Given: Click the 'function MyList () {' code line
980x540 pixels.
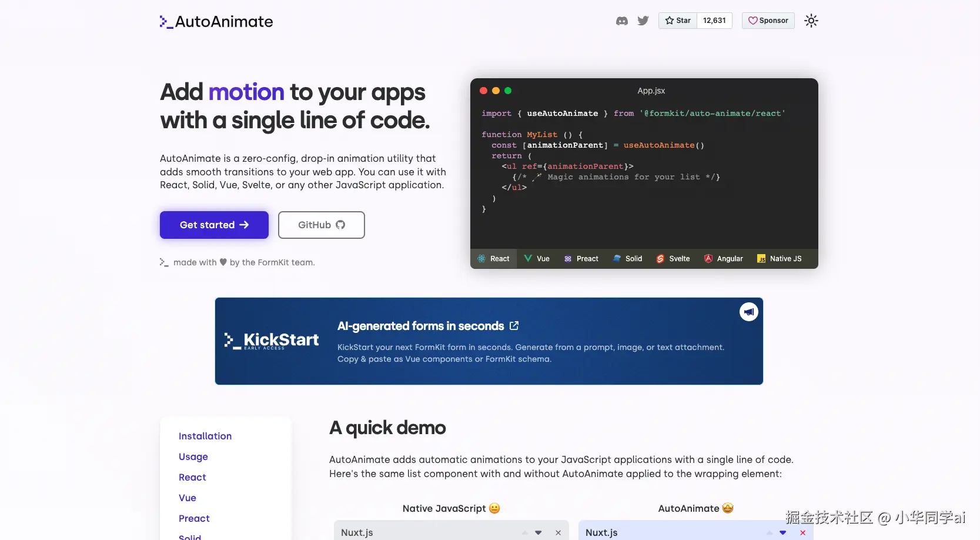Looking at the screenshot, I should 532,135.
